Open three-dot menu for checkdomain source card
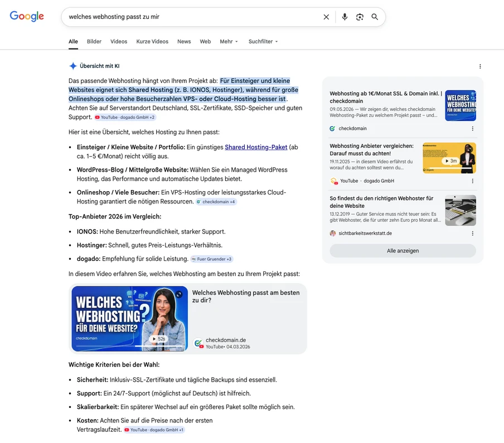 pyautogui.click(x=472, y=129)
